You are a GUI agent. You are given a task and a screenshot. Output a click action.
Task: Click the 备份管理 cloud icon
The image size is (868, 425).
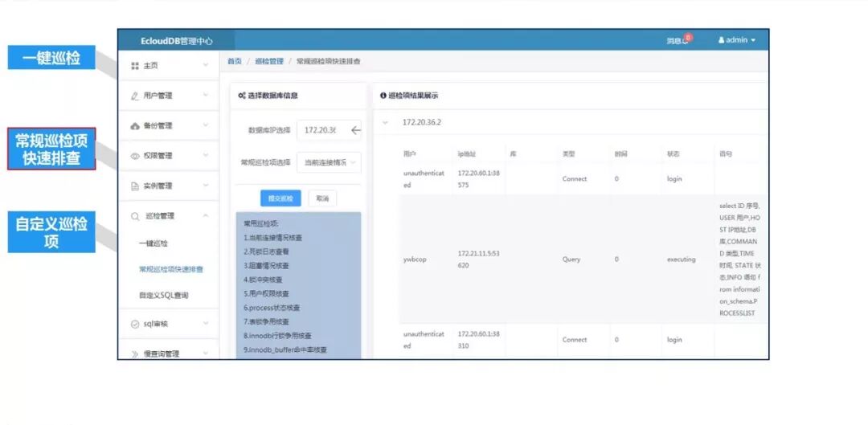pos(134,126)
